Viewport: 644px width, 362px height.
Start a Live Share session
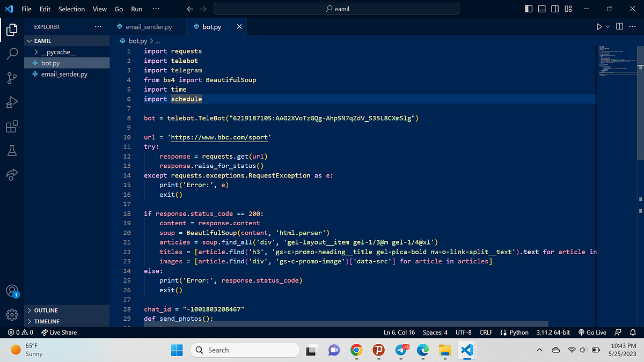(59, 332)
